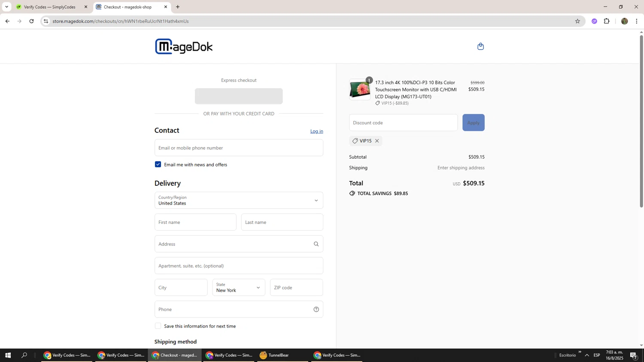
Task: Open Checkout - magedok Chrome taskbar window
Action: (175, 355)
